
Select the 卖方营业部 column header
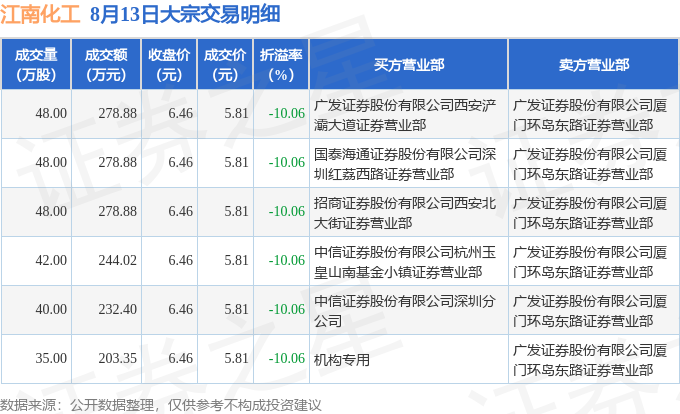pos(594,65)
